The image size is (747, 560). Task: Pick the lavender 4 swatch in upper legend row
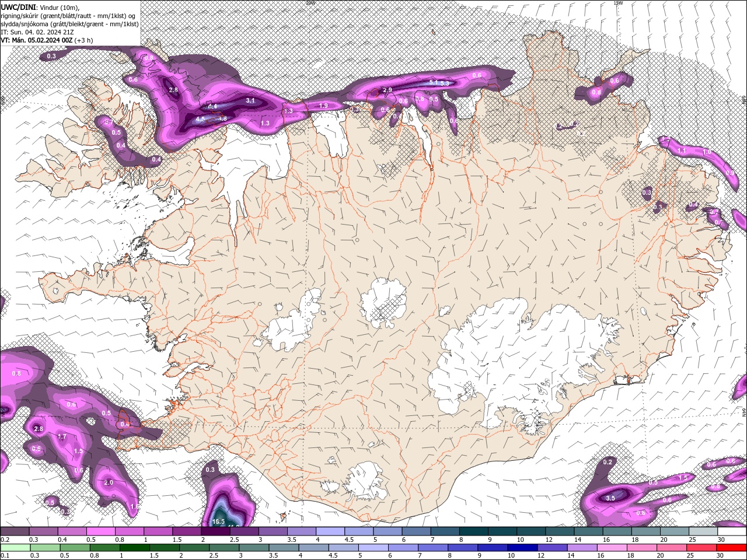point(330,531)
